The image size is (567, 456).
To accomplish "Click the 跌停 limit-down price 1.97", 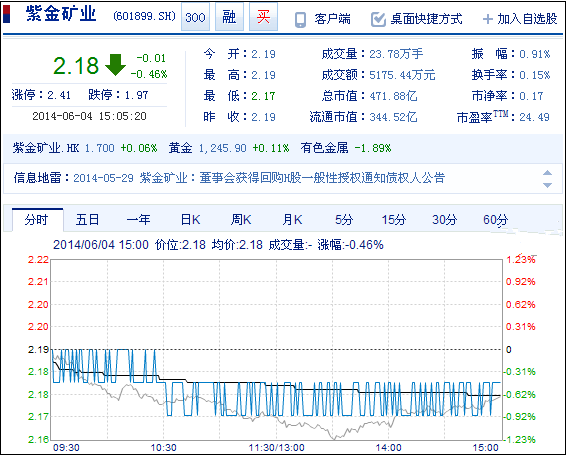I will tap(136, 95).
